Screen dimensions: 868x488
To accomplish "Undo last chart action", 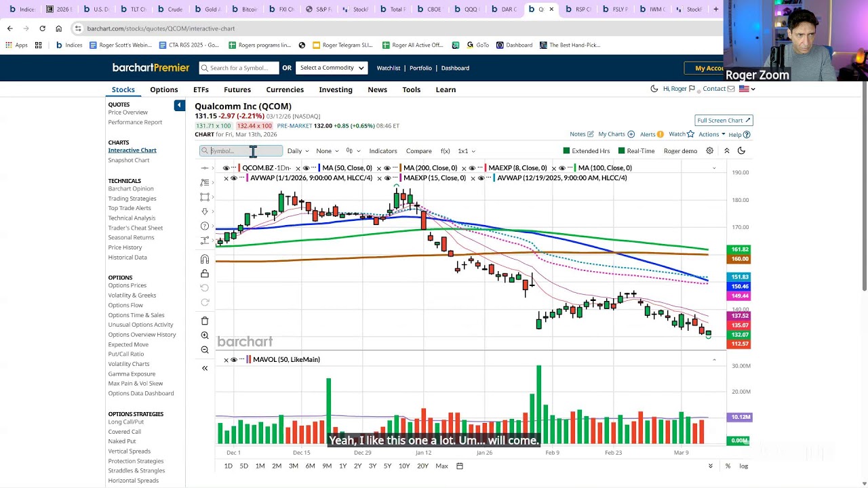I will coord(205,288).
